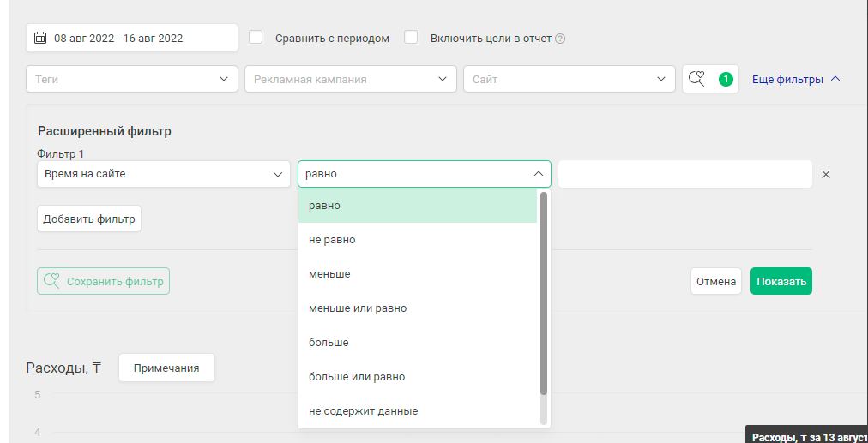The width and height of the screenshot is (868, 443).
Task: Click the dropdown list scrollbar
Action: (544, 293)
